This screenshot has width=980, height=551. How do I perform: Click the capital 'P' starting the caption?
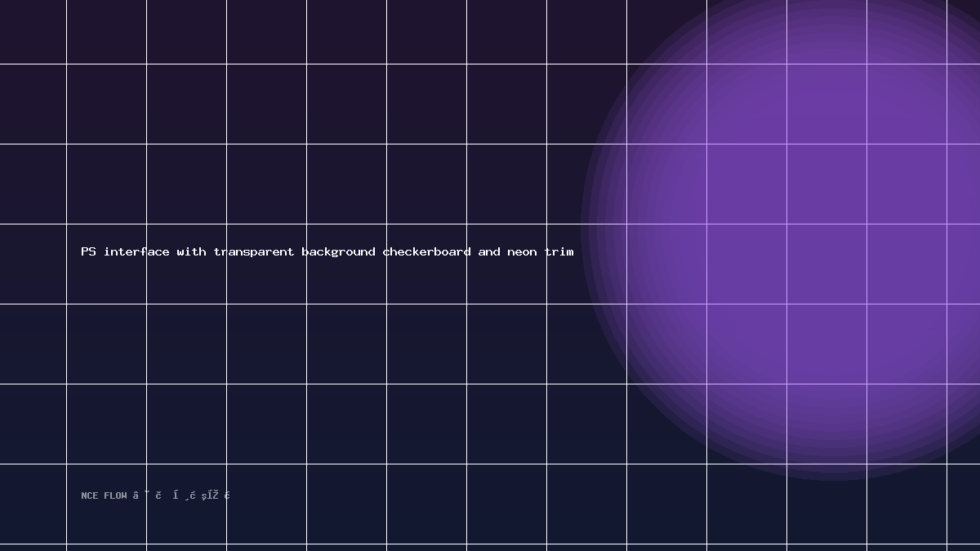pos(85,251)
